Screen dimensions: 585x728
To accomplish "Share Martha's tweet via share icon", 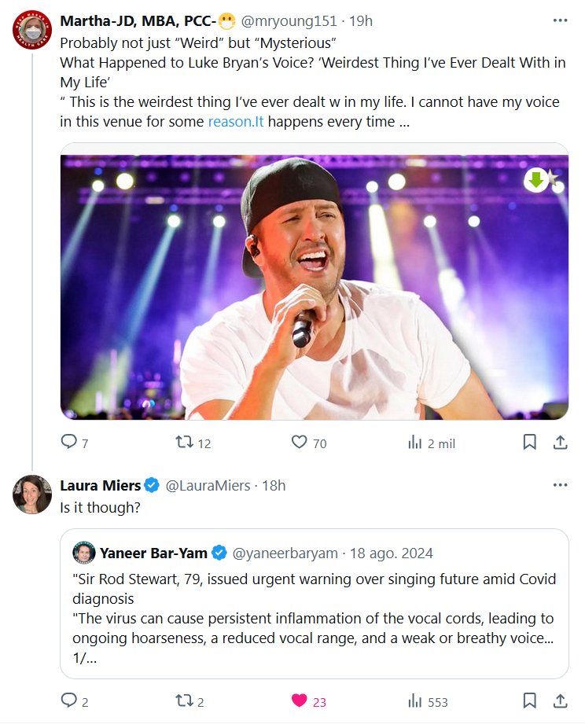I will coord(560,443).
